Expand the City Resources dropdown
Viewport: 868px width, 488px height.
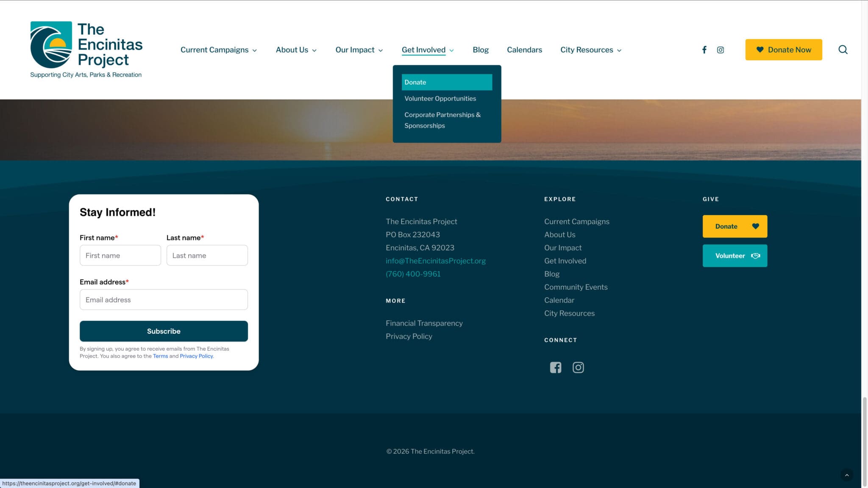coord(591,50)
